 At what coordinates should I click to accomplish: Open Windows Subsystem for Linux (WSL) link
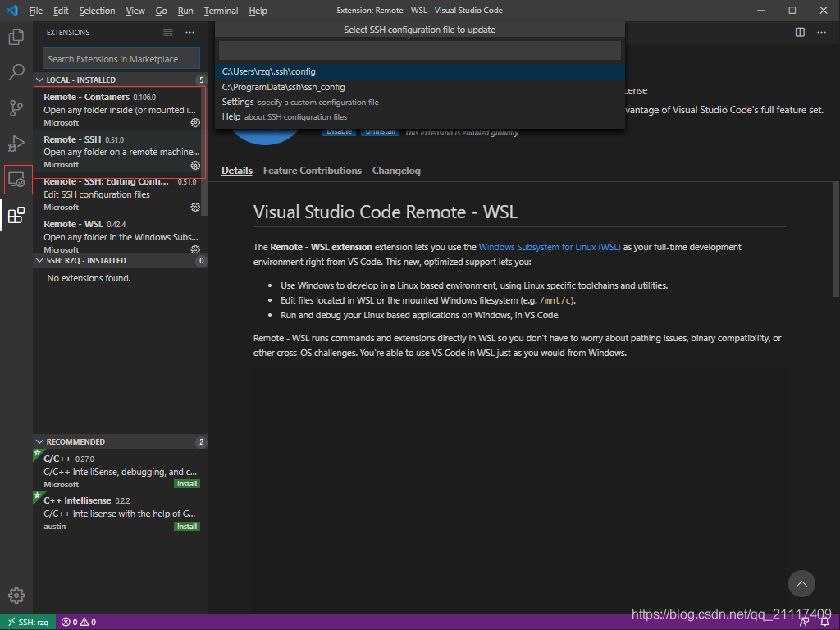click(x=550, y=247)
